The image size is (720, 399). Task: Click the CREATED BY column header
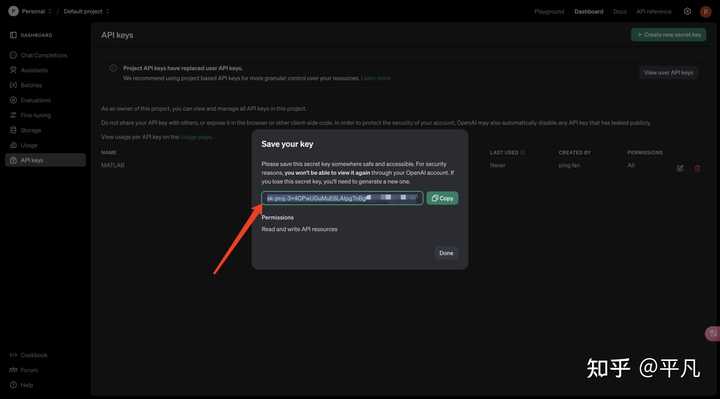(x=574, y=152)
